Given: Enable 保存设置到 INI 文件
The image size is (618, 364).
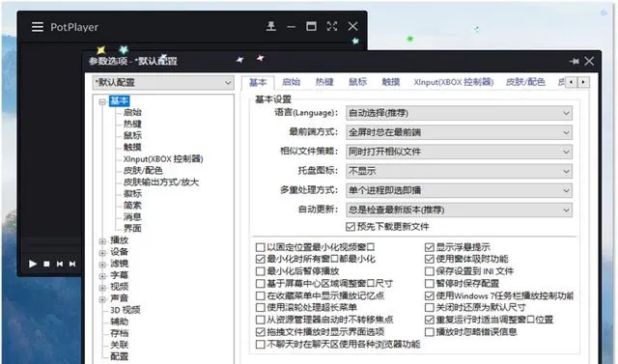Looking at the screenshot, I should pyautogui.click(x=429, y=271).
